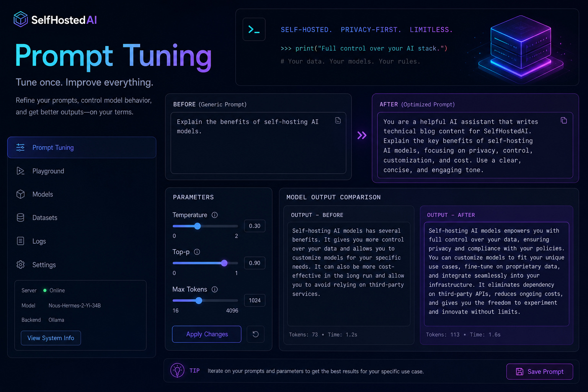Click inside the AFTER optimized prompt textbox

click(x=475, y=145)
